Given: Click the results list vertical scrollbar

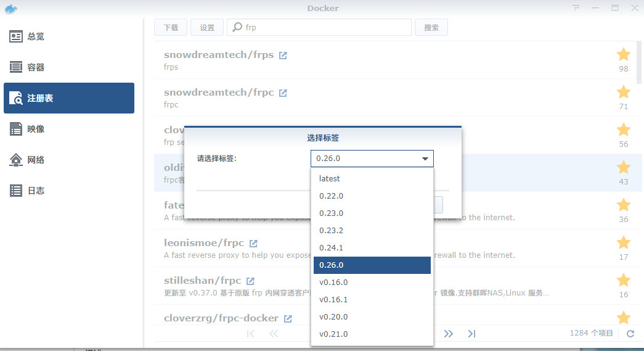Looking at the screenshot, I should pyautogui.click(x=639, y=62).
